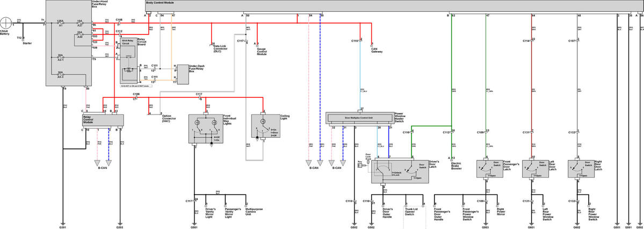Click the Power Window Master Switch label
Image resolution: width=644 pixels, height=229 pixels.
pos(401,117)
